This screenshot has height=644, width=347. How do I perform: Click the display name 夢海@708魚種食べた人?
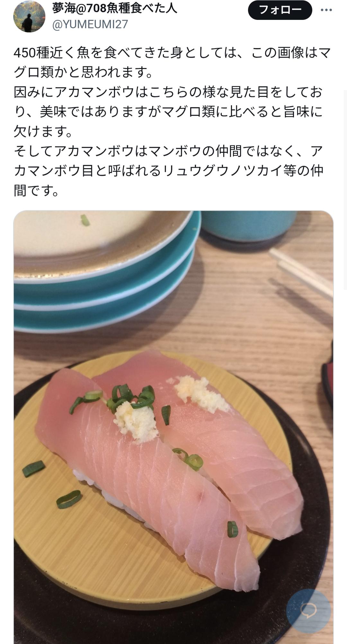[114, 8]
